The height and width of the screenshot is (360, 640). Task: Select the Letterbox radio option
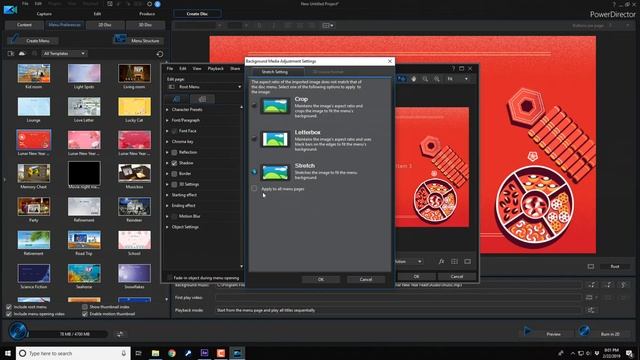click(254, 139)
